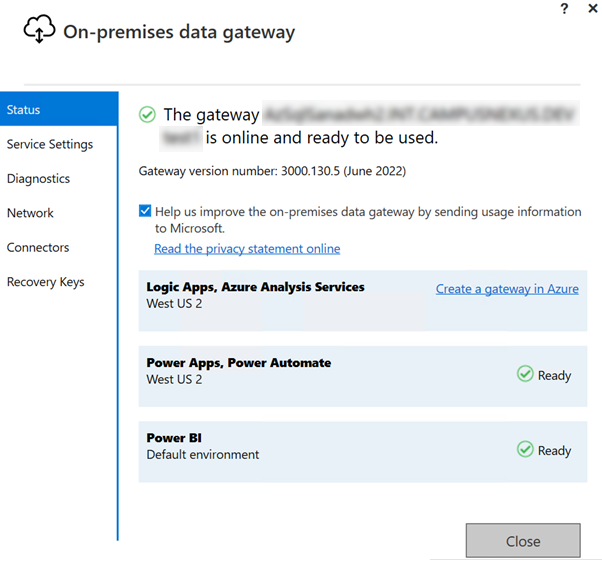
Task: Open Read the privacy statement online link
Action: [247, 248]
